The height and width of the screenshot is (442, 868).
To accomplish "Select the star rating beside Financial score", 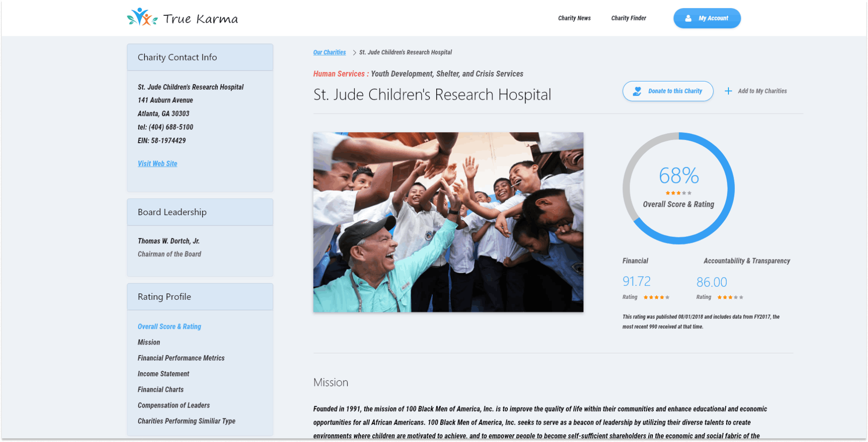I will [x=656, y=297].
